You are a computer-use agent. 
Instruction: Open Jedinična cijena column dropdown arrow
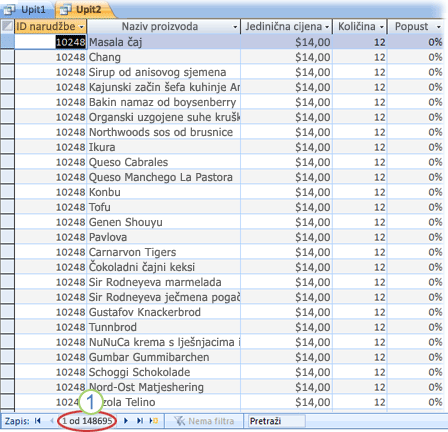tap(327, 27)
